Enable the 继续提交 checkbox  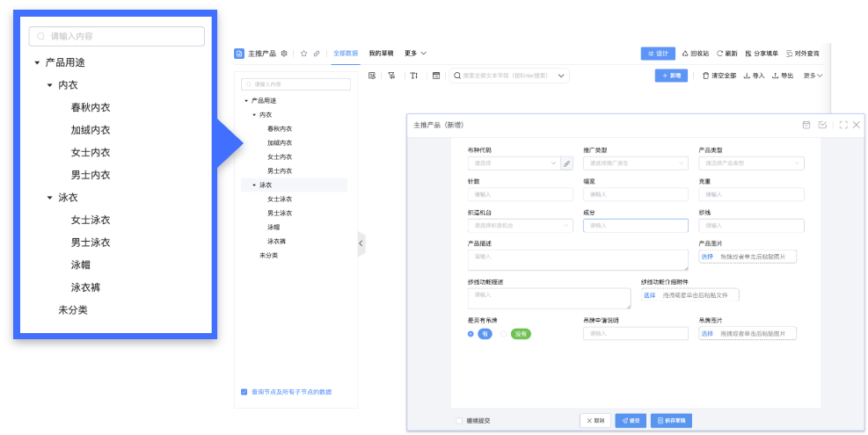coord(459,421)
